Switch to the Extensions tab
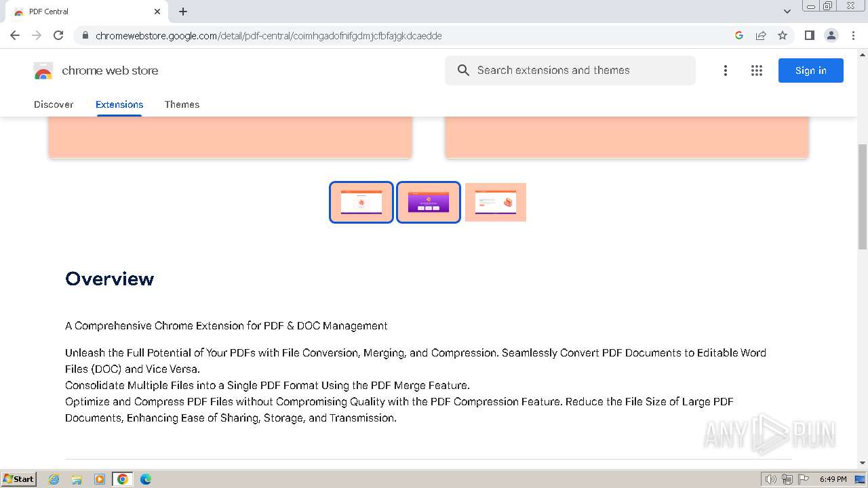868x488 pixels. 119,104
